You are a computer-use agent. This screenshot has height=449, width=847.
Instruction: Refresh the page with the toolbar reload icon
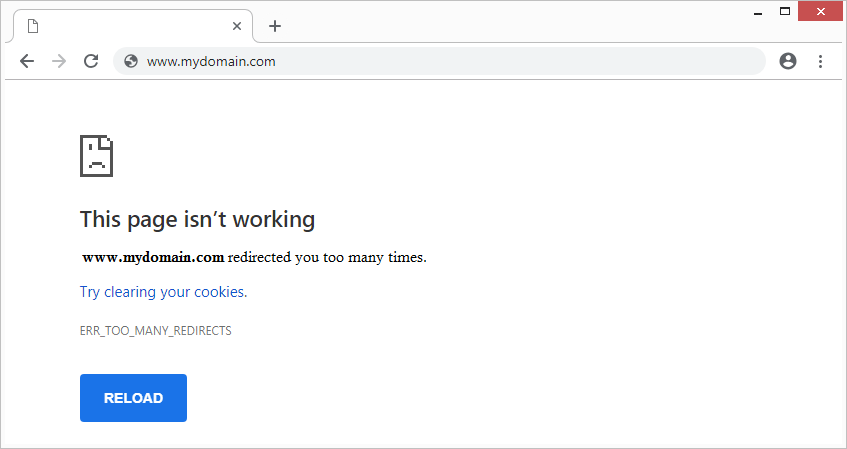coord(90,61)
